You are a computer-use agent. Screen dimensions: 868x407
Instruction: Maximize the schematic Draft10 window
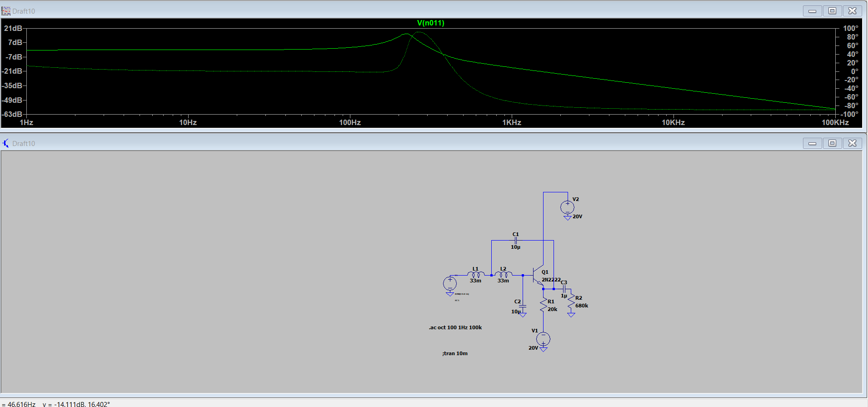(x=832, y=143)
